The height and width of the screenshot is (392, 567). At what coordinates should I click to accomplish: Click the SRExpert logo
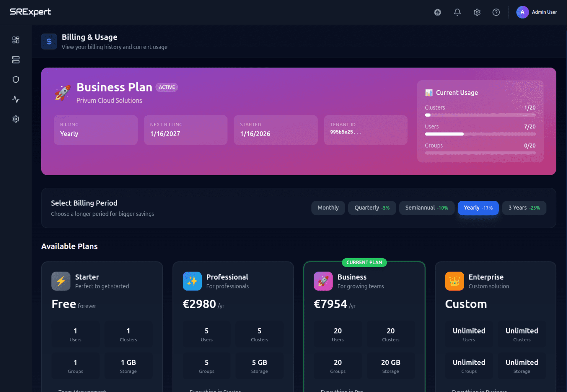point(30,12)
